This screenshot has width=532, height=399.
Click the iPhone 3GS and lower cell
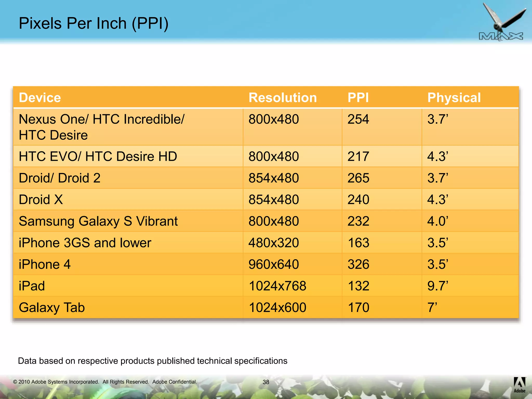pyautogui.click(x=85, y=243)
